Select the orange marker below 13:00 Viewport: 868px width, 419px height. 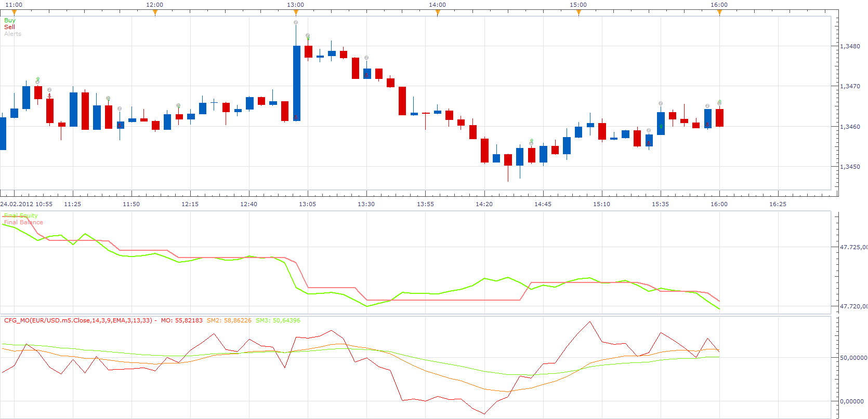click(296, 12)
